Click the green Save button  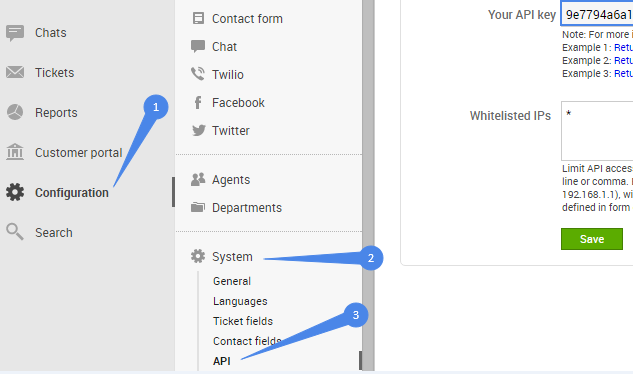[x=592, y=239]
